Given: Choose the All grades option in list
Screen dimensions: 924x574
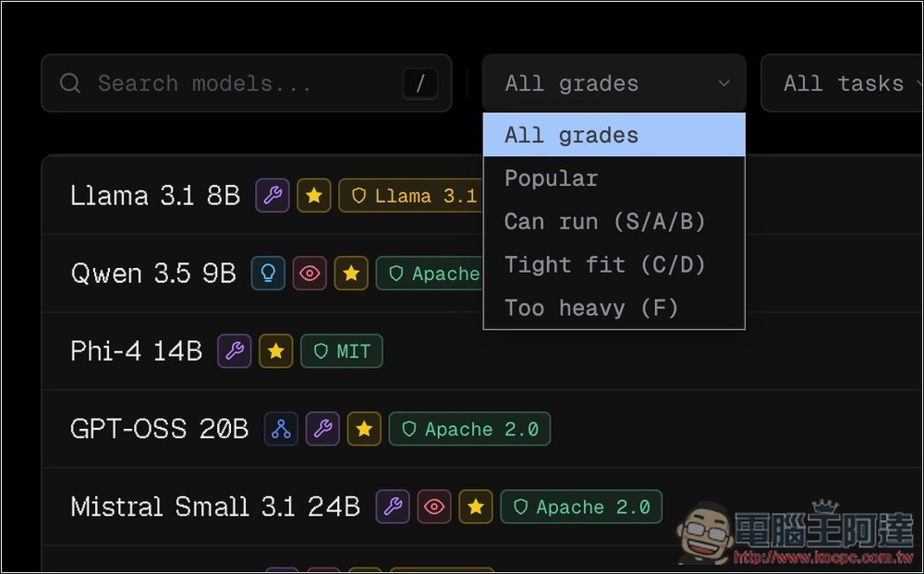Looking at the screenshot, I should tap(614, 135).
